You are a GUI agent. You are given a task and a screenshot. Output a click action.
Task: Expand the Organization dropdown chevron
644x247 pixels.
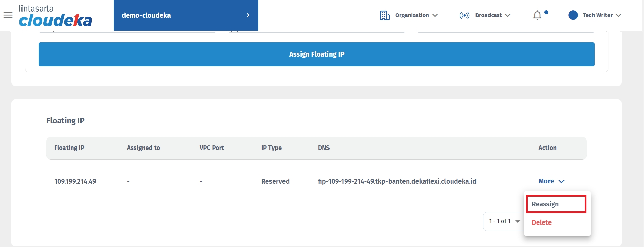click(x=435, y=15)
